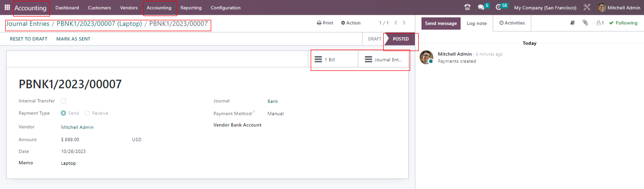Open the Reporting menu
Screen dimensions: 644x189
(191, 8)
